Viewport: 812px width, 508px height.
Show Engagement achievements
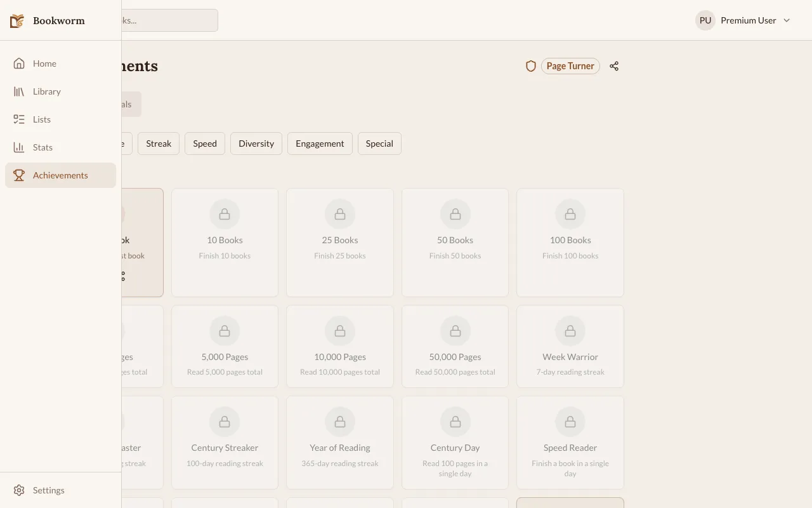point(320,144)
